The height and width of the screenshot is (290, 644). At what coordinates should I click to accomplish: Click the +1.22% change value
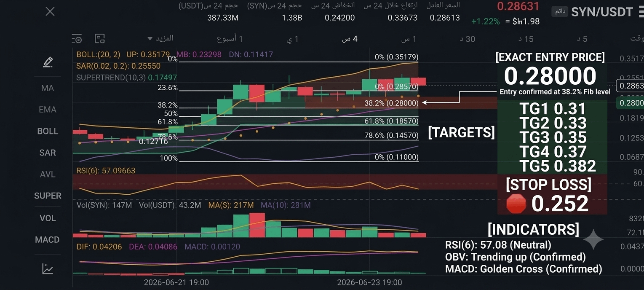(485, 21)
